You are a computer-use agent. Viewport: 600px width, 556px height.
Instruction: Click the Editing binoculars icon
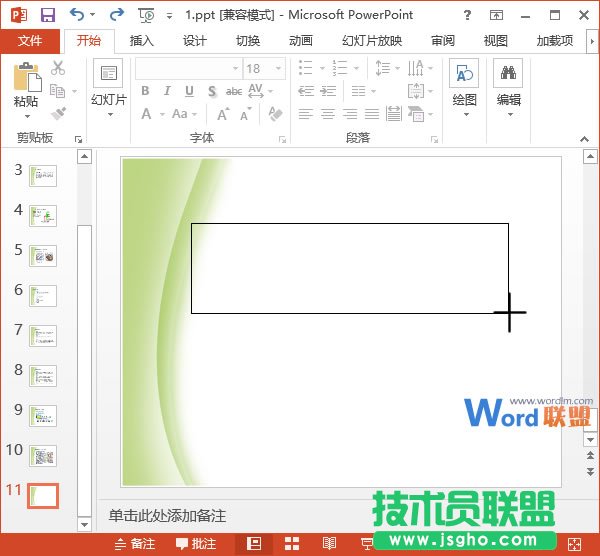click(x=508, y=75)
